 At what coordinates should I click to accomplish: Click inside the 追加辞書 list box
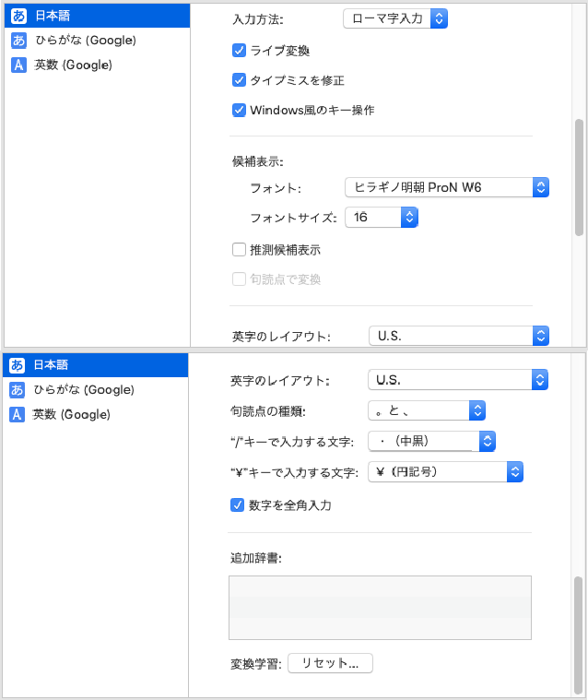[x=380, y=607]
